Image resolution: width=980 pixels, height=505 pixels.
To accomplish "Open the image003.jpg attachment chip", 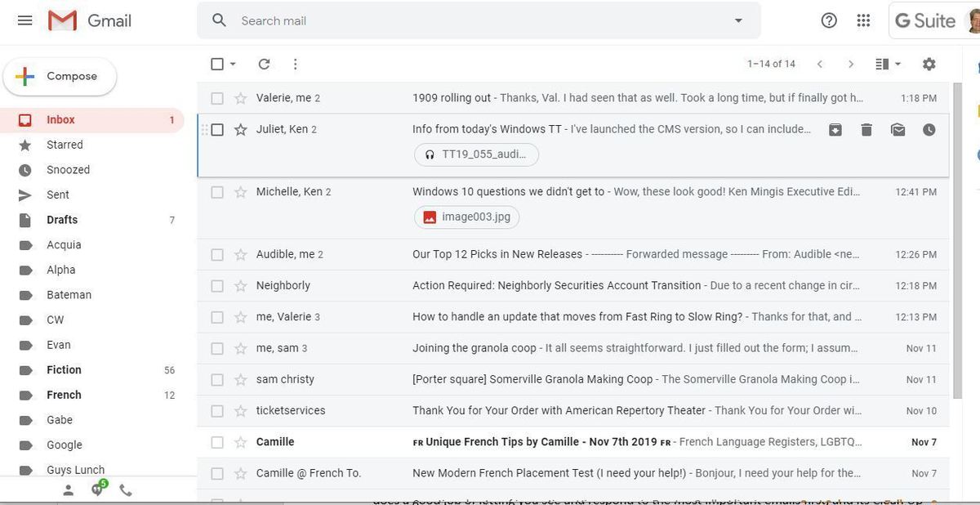I will tap(467, 217).
